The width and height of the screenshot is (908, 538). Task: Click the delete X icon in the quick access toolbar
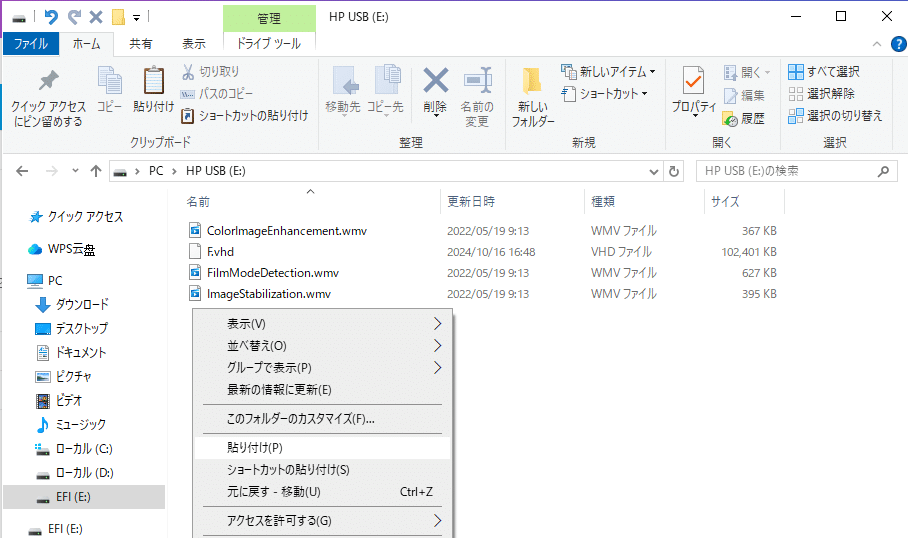coord(96,17)
